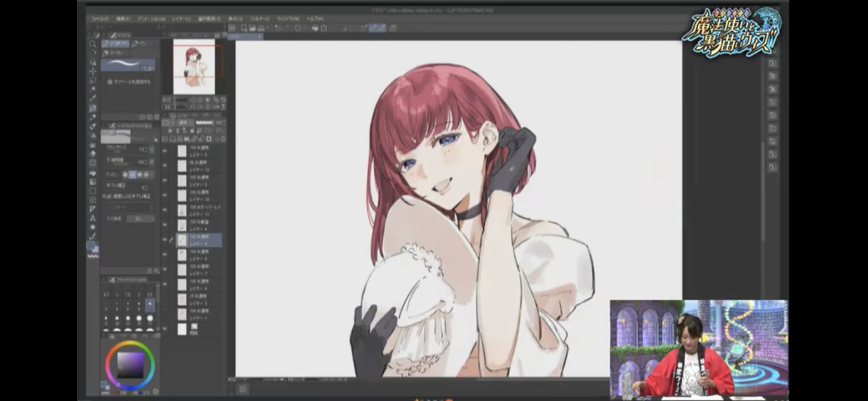Click the Fill icon in command bar
The width and height of the screenshot is (868, 401).
315,28
